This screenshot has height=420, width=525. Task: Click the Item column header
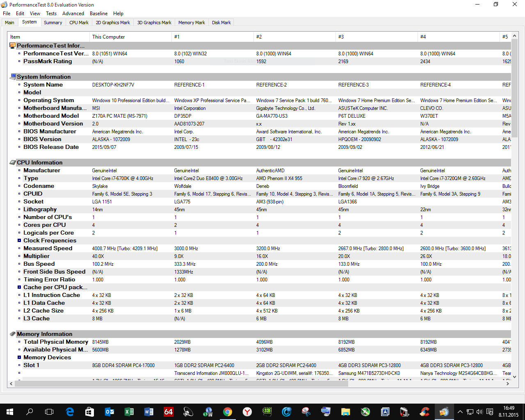pos(49,37)
